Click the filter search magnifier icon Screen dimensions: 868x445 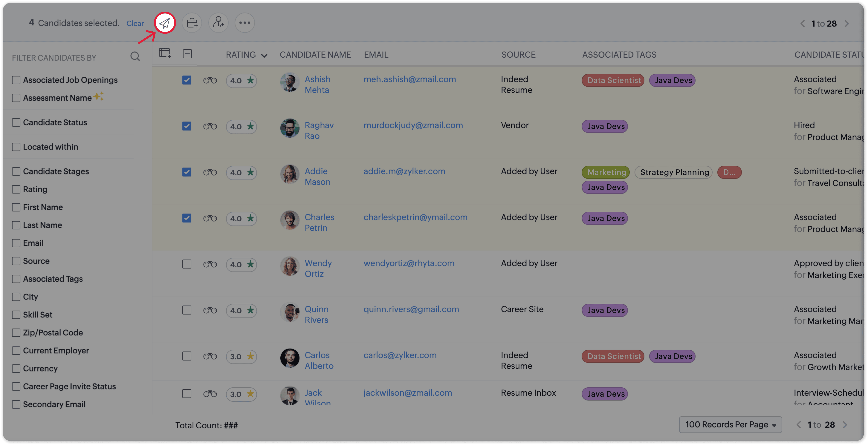click(x=135, y=56)
